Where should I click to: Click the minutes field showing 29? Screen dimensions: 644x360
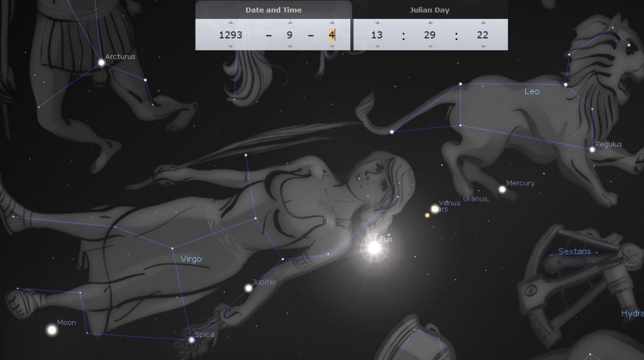click(x=430, y=35)
